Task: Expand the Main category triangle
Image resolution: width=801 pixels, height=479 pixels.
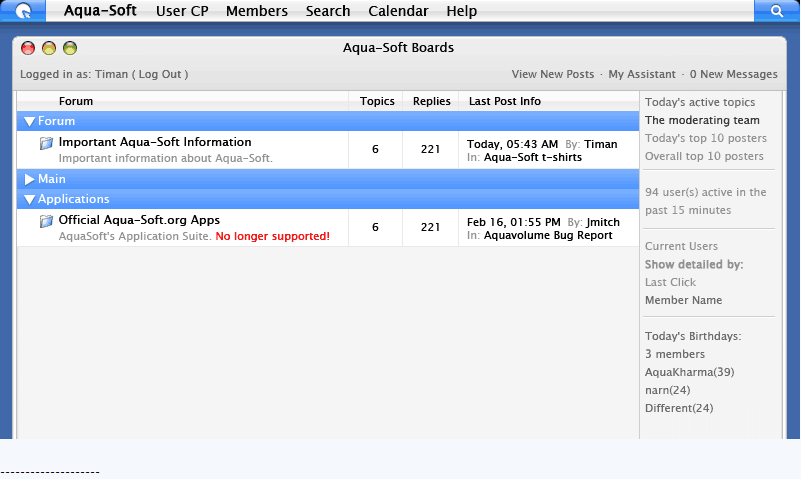Action: pyautogui.click(x=30, y=179)
